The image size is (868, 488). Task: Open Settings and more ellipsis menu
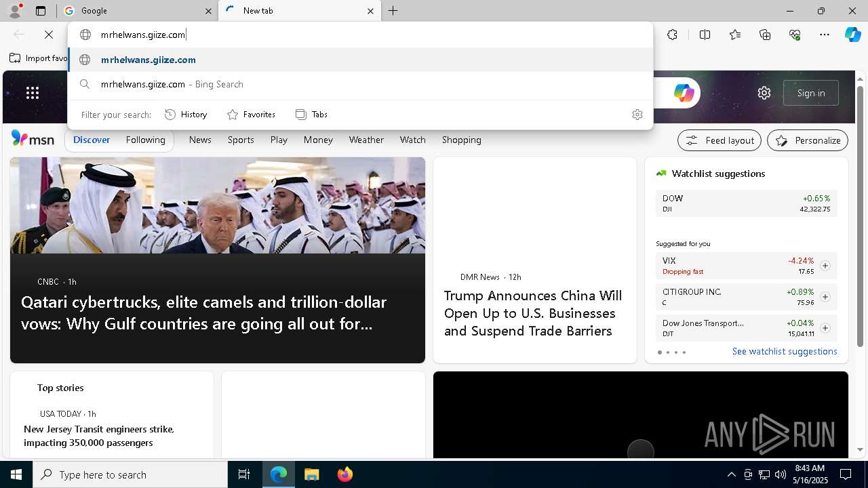click(825, 35)
